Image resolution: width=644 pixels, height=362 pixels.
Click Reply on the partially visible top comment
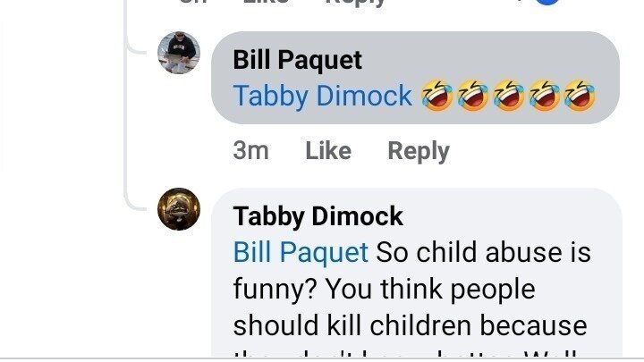(x=356, y=3)
